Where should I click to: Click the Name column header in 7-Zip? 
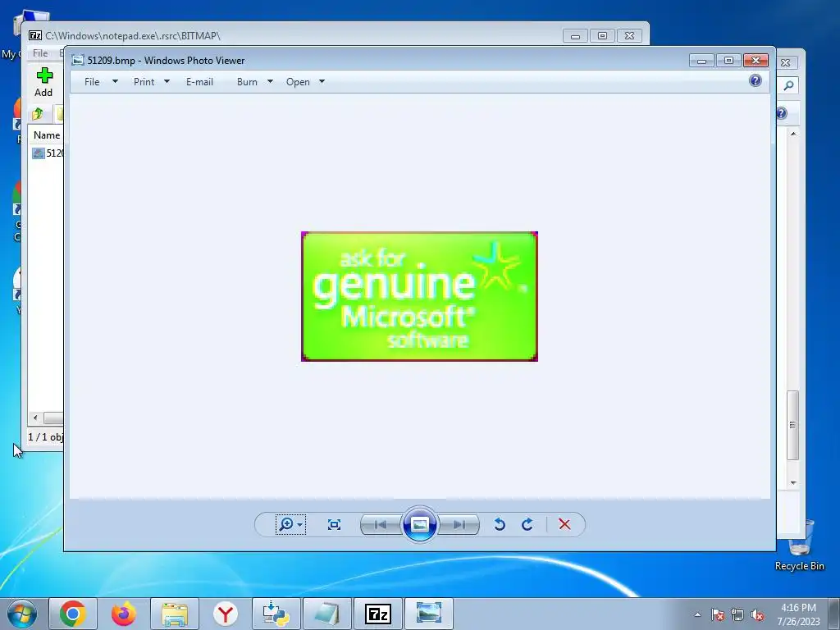47,135
